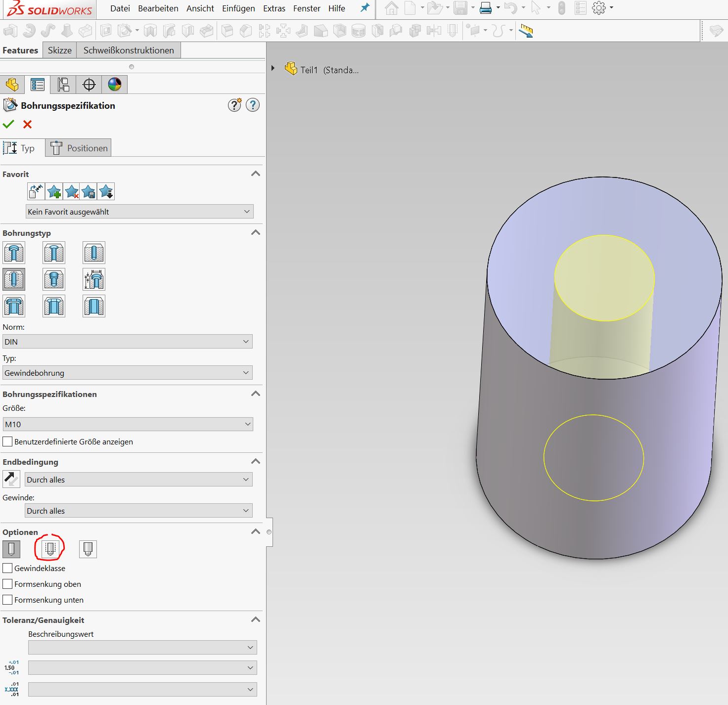The image size is (728, 705).
Task: Collapse the Bohrungstyp section
Action: [255, 233]
